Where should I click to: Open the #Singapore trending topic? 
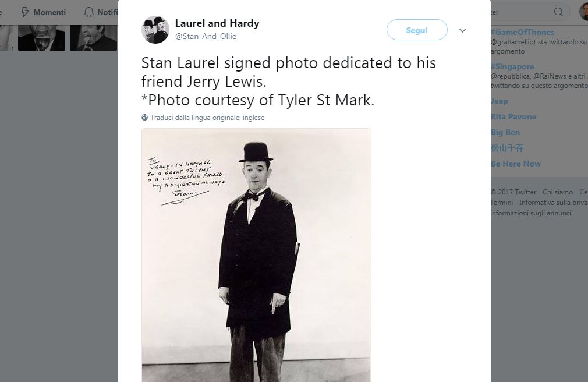click(512, 66)
